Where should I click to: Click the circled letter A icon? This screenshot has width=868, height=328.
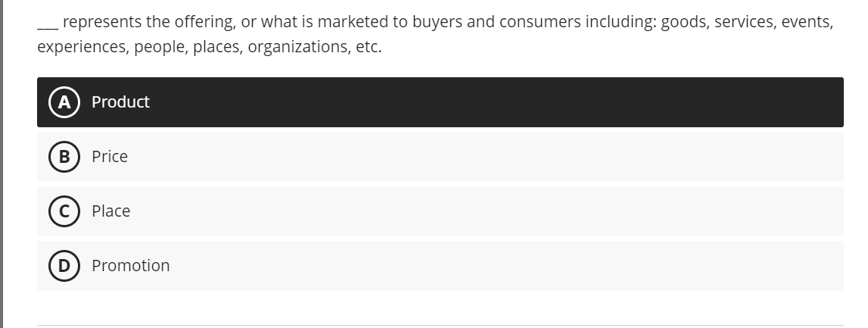[64, 102]
